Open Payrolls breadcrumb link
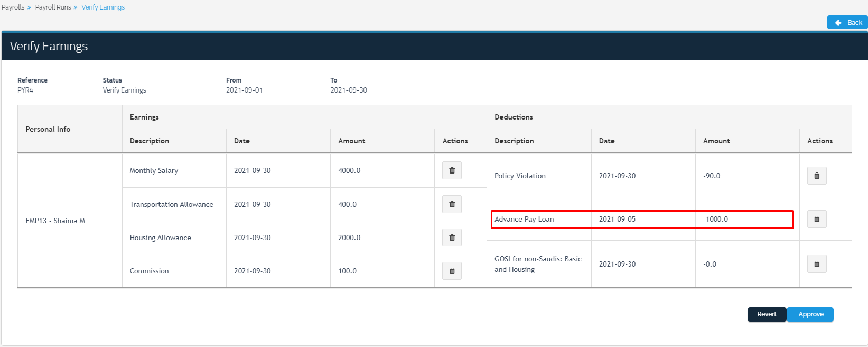Viewport: 868px width, 347px height. tap(13, 7)
